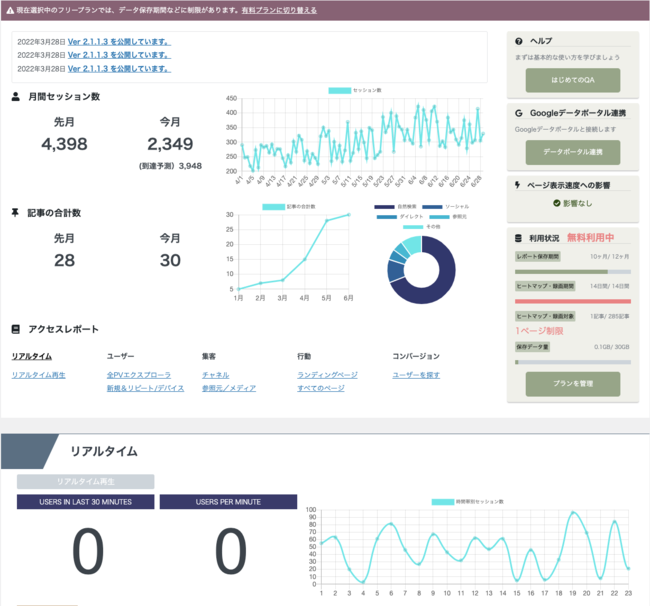Image resolution: width=650 pixels, height=607 pixels.
Task: Click the 14日間/14日間 usage value
Action: point(609,286)
